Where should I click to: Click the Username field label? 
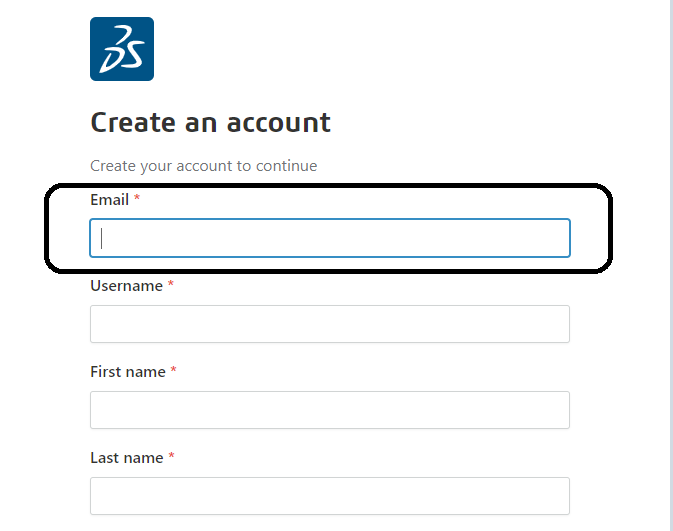coord(126,286)
